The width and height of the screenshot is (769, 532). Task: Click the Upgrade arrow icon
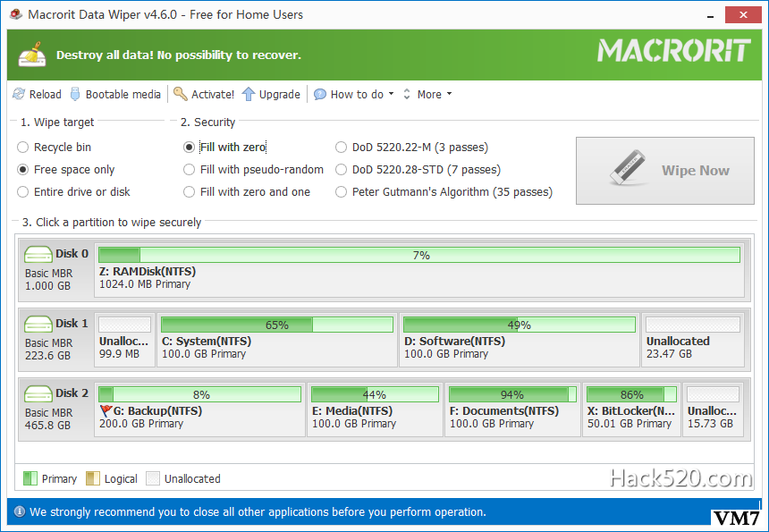[249, 94]
